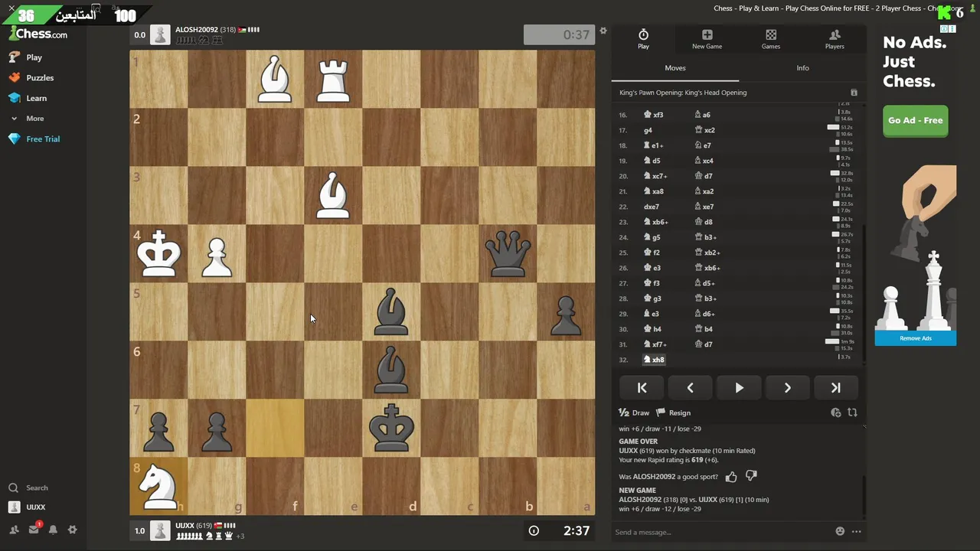
Task: Select move 22 dxe7 in list
Action: pyautogui.click(x=651, y=207)
